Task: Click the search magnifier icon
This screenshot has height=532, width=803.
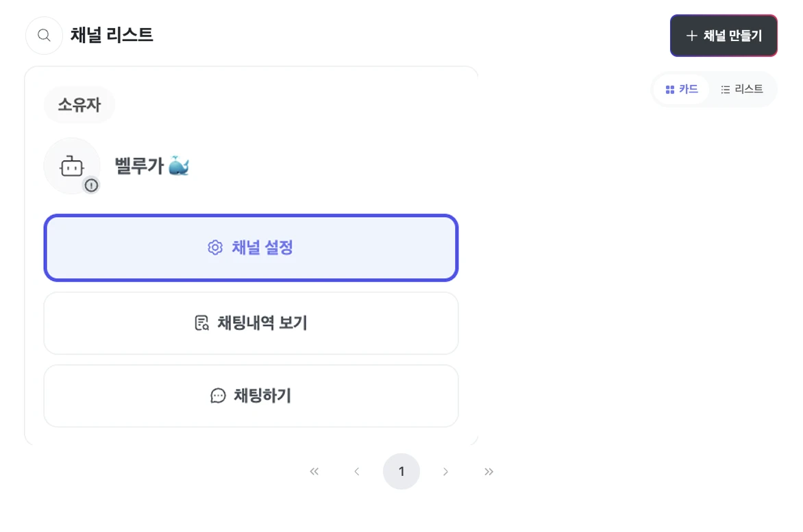Action: tap(44, 36)
